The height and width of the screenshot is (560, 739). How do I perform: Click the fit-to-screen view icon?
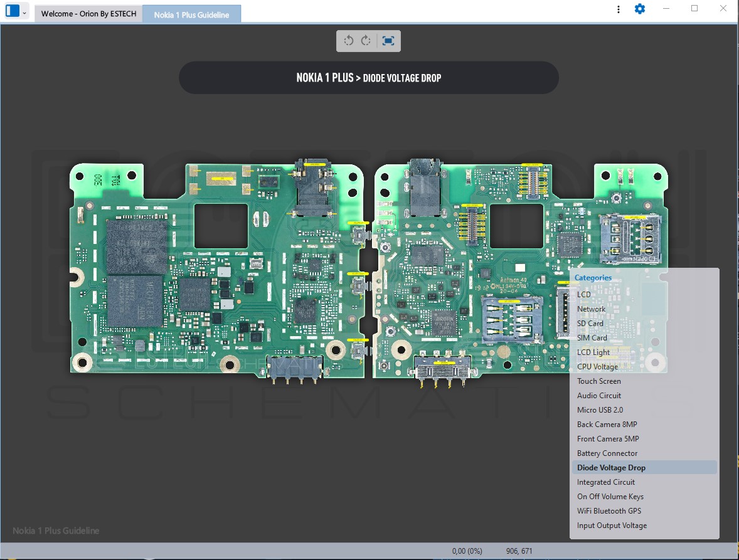(388, 41)
